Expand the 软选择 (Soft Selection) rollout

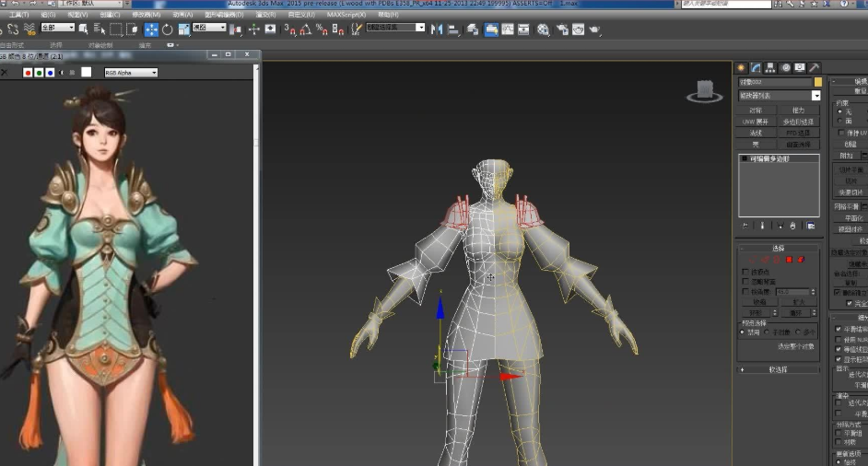(779, 369)
